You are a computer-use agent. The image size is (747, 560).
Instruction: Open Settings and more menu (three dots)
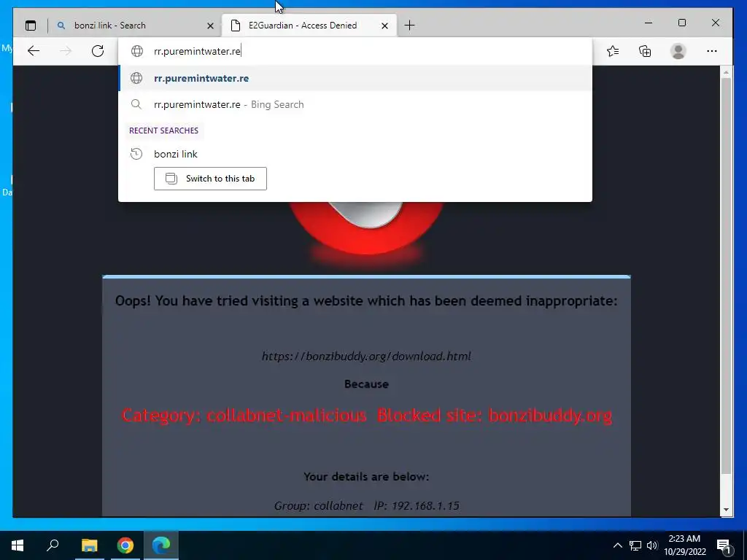(x=712, y=51)
